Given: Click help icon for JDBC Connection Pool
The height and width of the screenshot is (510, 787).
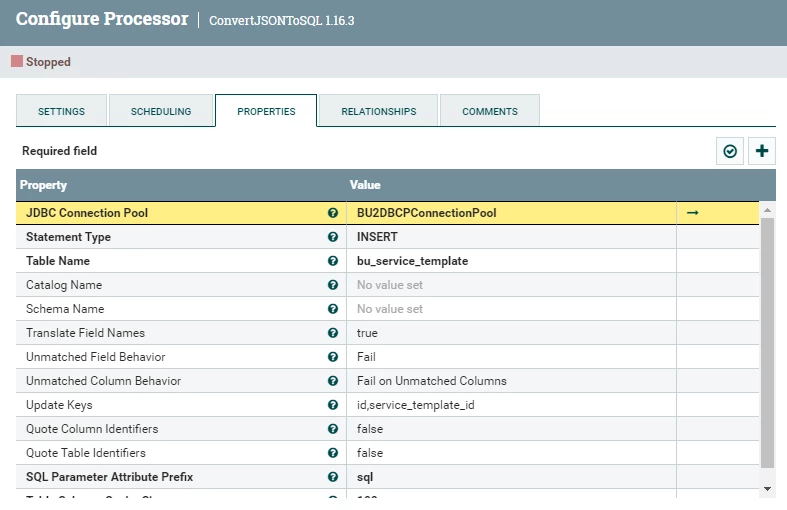Looking at the screenshot, I should [x=333, y=213].
